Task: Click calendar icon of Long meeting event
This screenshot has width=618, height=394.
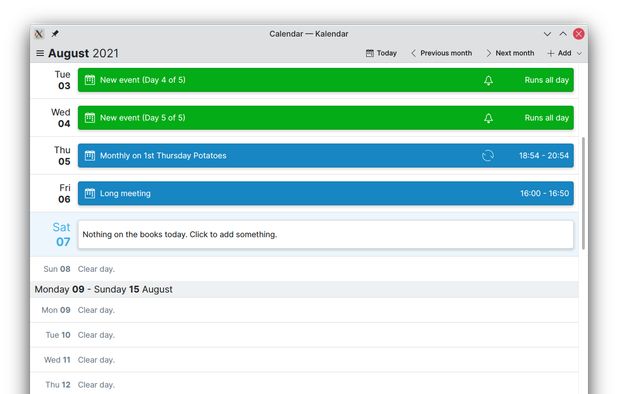Action: [90, 193]
